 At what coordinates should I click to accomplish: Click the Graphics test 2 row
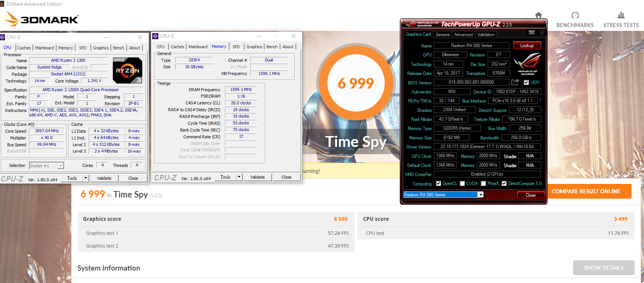pyautogui.click(x=216, y=246)
